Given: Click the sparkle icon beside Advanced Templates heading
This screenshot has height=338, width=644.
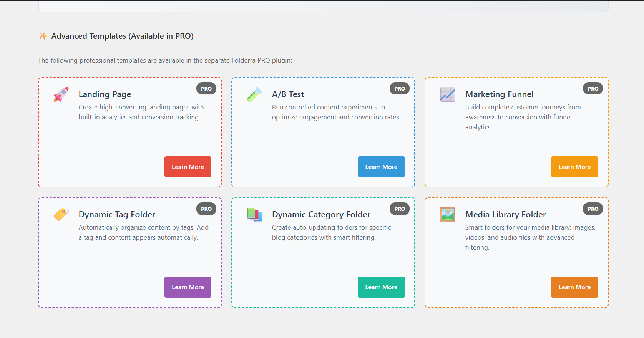Looking at the screenshot, I should coord(43,36).
